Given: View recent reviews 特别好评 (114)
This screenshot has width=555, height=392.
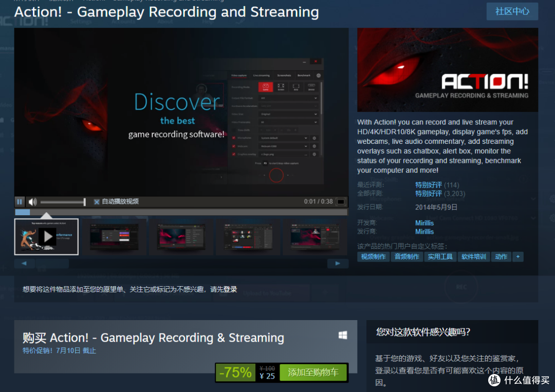Looking at the screenshot, I should [x=437, y=185].
